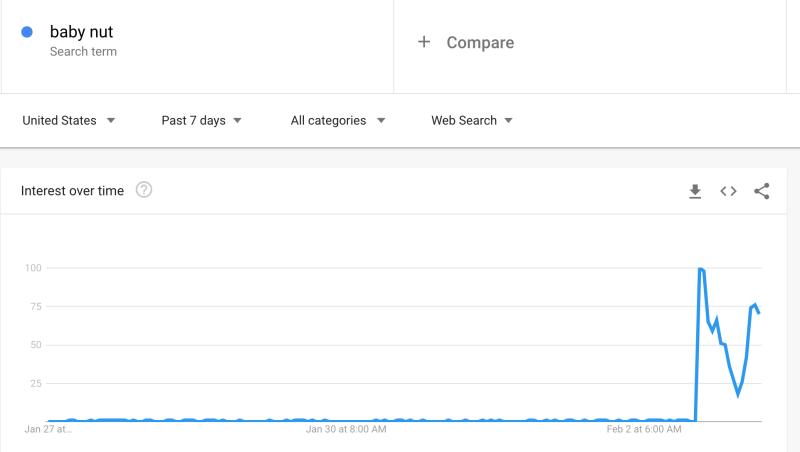Screen dimensions: 800x452
Task: Click the plus icon beside Compare
Action: click(x=424, y=42)
